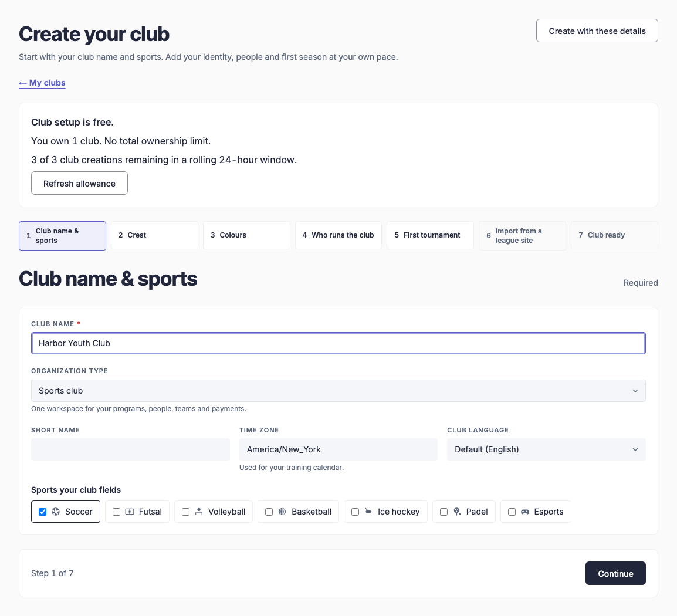677x616 pixels.
Task: Check the Padel checkbox
Action: coord(444,512)
